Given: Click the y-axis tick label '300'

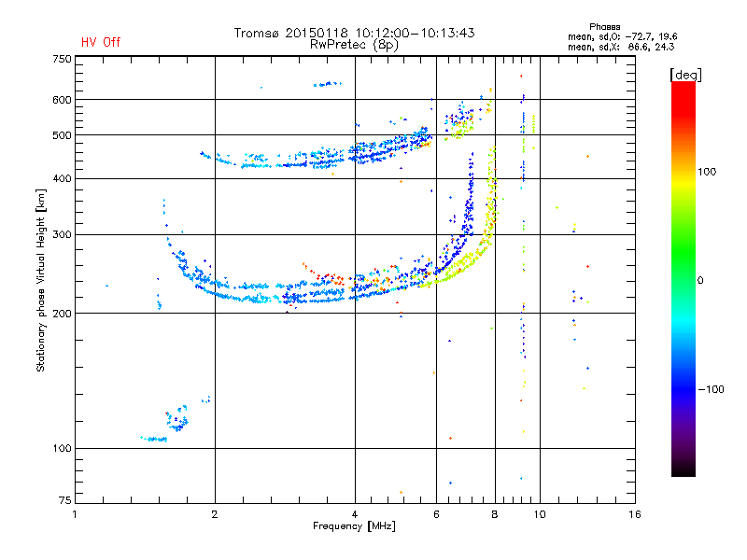Looking at the screenshot, I should click(x=62, y=235).
